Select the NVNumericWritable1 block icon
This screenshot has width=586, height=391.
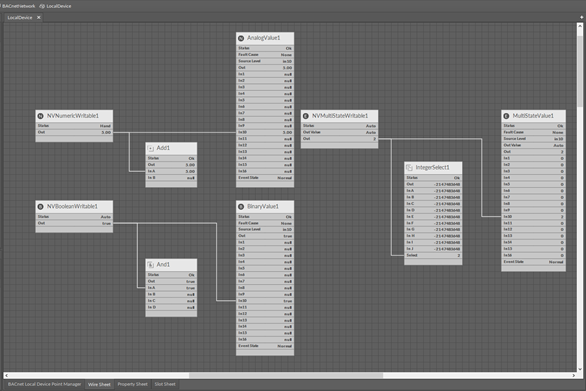[x=41, y=116]
